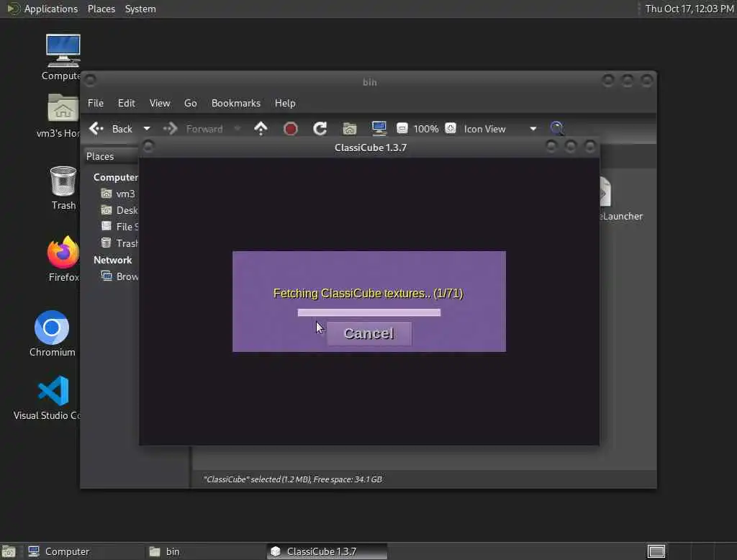The height and width of the screenshot is (560, 737).
Task: Switch to ClassiCube 1.3.7 taskbar entry
Action: pos(327,551)
